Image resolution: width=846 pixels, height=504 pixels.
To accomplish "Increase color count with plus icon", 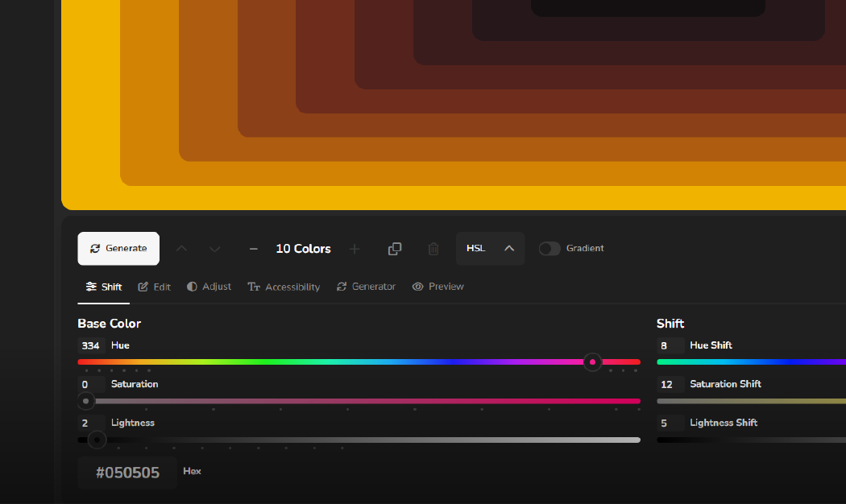I will pyautogui.click(x=355, y=249).
